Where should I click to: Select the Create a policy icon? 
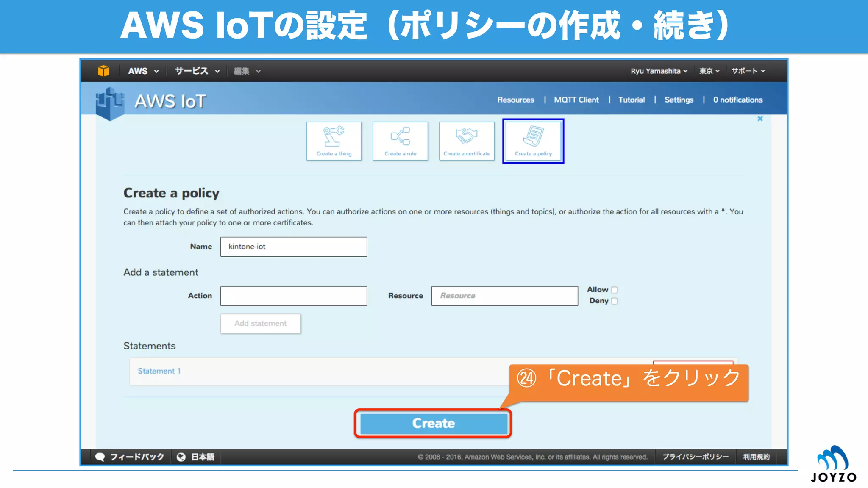[x=533, y=141]
